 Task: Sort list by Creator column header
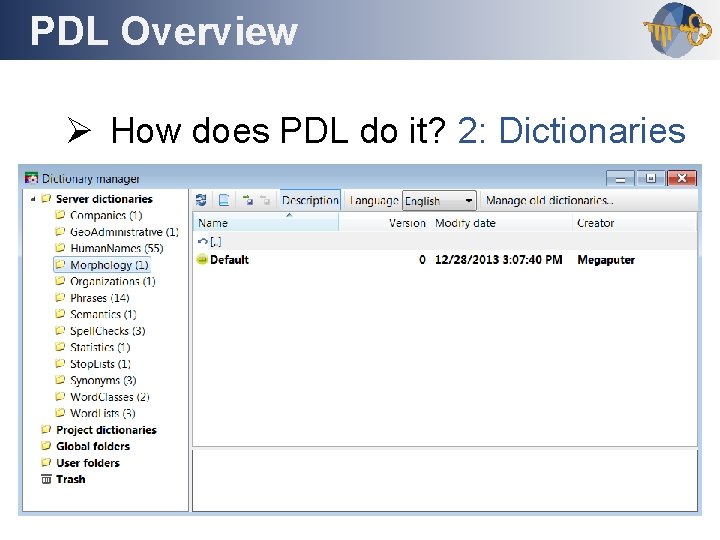(x=635, y=223)
